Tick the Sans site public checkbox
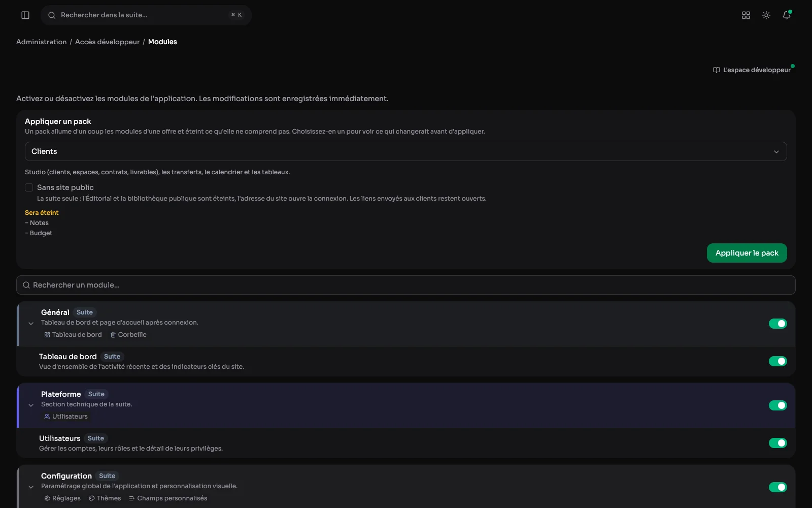This screenshot has height=508, width=812. tap(29, 187)
